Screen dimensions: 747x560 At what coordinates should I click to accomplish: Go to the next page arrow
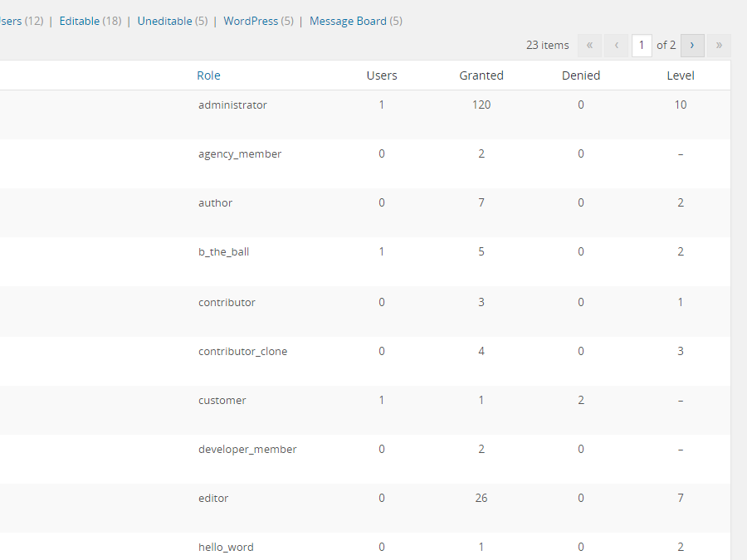pyautogui.click(x=692, y=46)
